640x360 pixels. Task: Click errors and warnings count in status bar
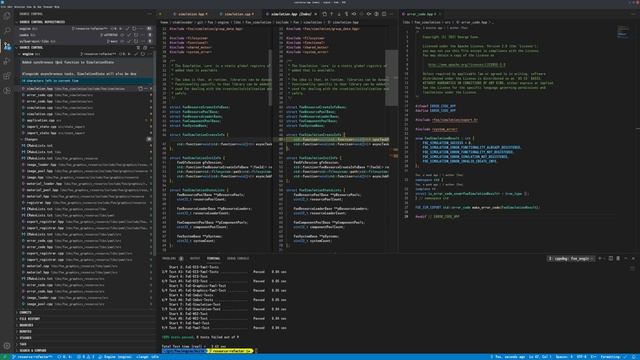point(86,357)
